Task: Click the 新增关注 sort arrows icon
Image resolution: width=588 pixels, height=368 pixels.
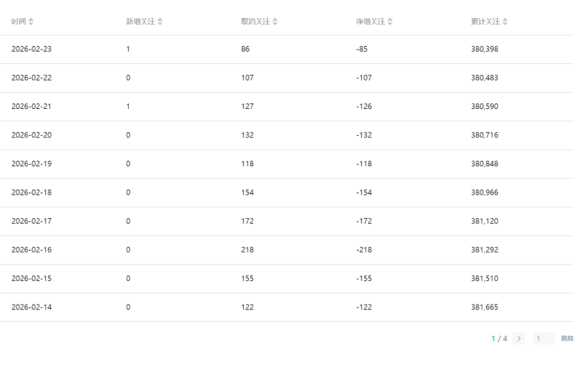Action: [x=160, y=22]
